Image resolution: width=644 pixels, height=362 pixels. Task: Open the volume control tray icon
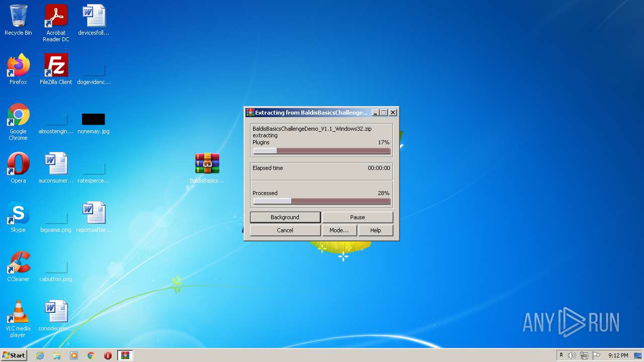572,355
